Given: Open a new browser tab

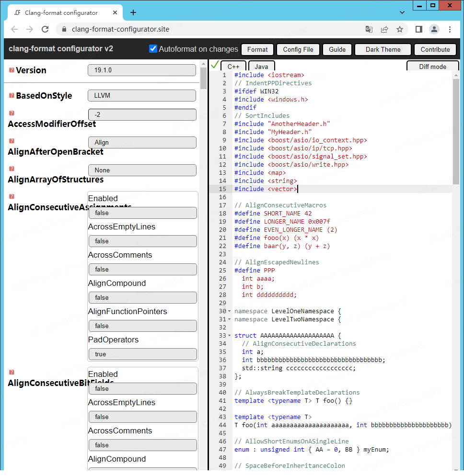Looking at the screenshot, I should click(x=133, y=12).
